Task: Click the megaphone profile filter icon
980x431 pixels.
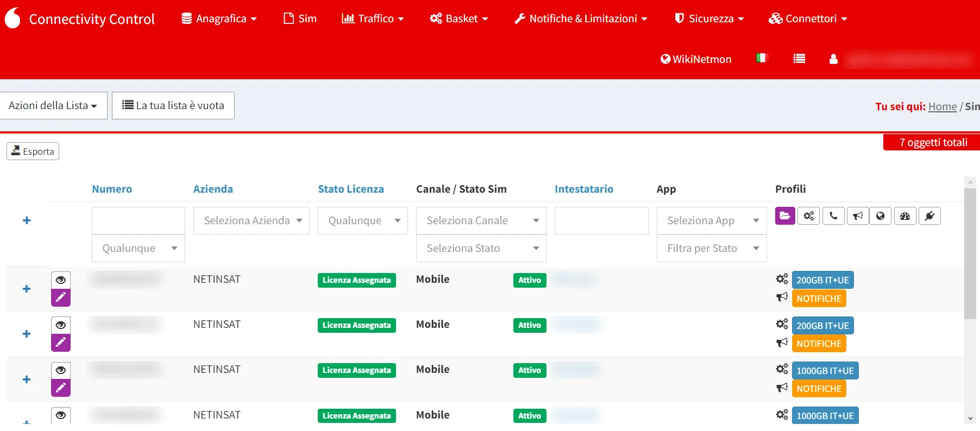Action: pos(858,215)
